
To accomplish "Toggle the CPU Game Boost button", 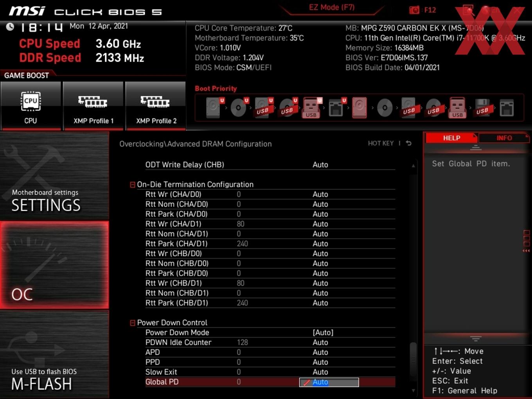I will pyautogui.click(x=31, y=106).
